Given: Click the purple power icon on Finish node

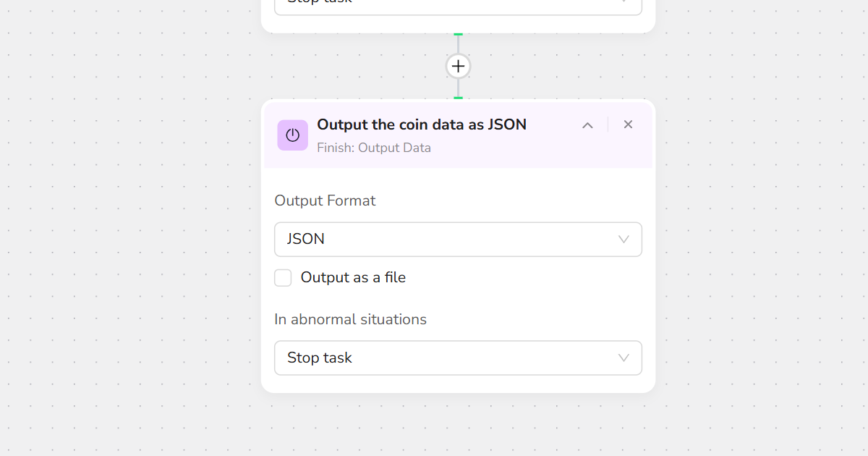Looking at the screenshot, I should pyautogui.click(x=293, y=135).
